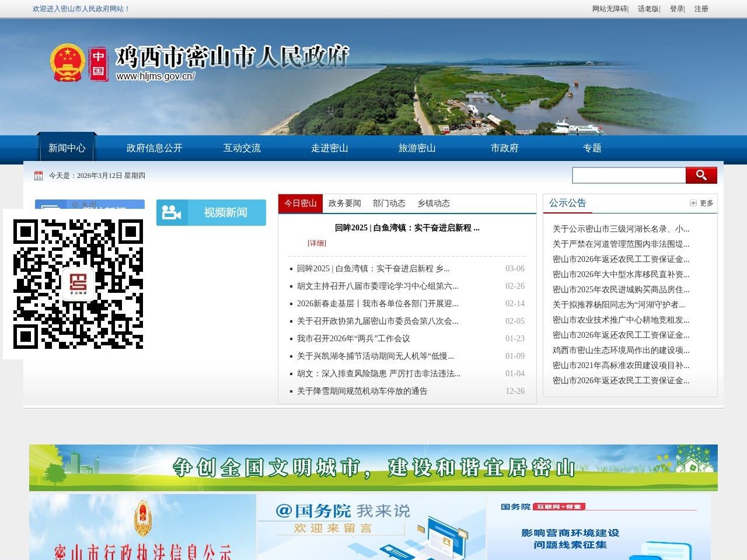This screenshot has width=747, height=560.
Task: Click 网站无障碍 link at top
Action: coord(609,9)
